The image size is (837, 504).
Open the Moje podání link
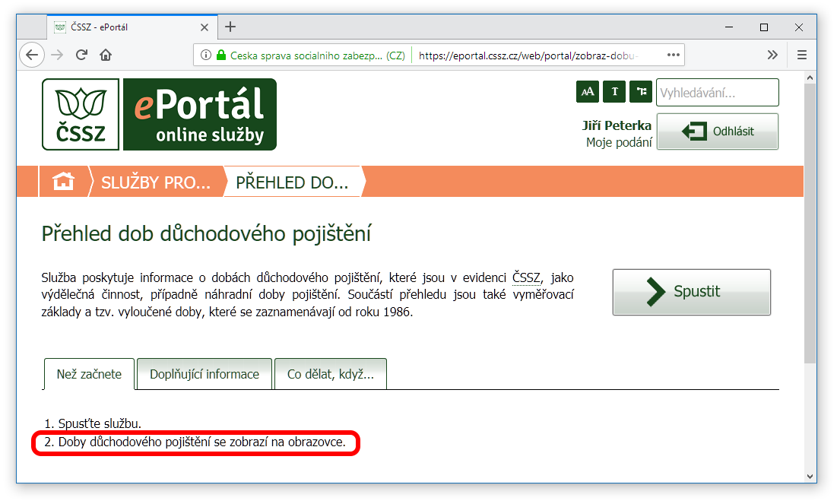(x=619, y=143)
